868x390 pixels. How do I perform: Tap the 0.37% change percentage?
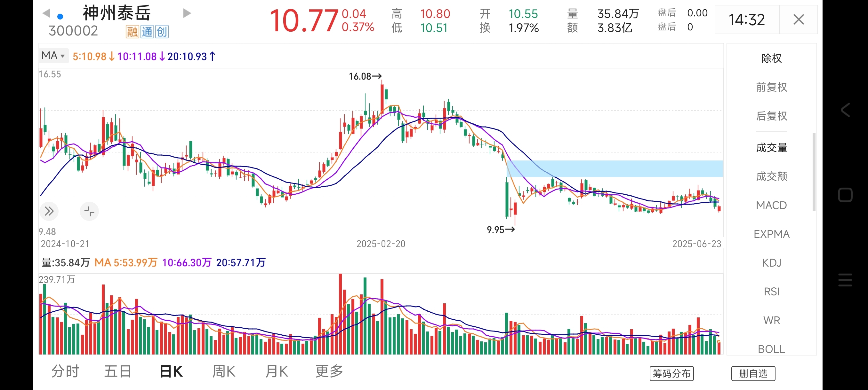click(358, 27)
